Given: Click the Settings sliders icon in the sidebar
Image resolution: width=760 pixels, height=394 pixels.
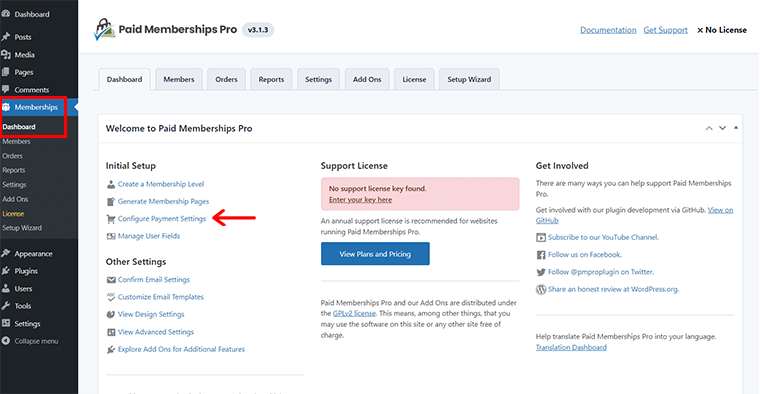Looking at the screenshot, I should pos(6,323).
